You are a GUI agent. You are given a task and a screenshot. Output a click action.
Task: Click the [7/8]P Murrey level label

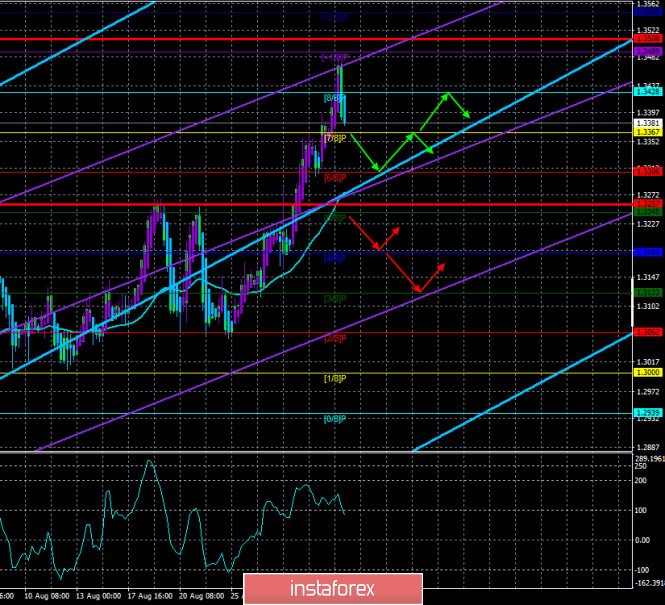click(x=335, y=138)
